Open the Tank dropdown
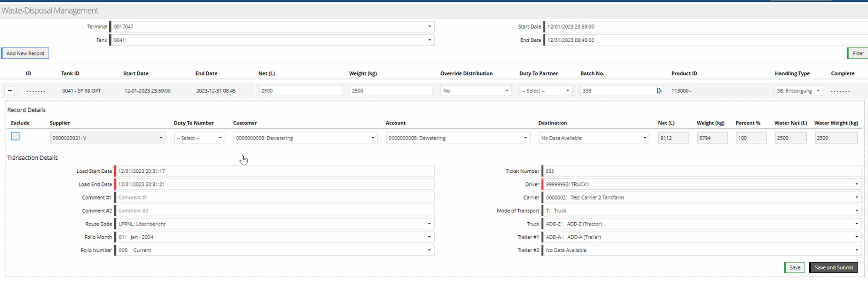868x281 pixels. point(272,40)
